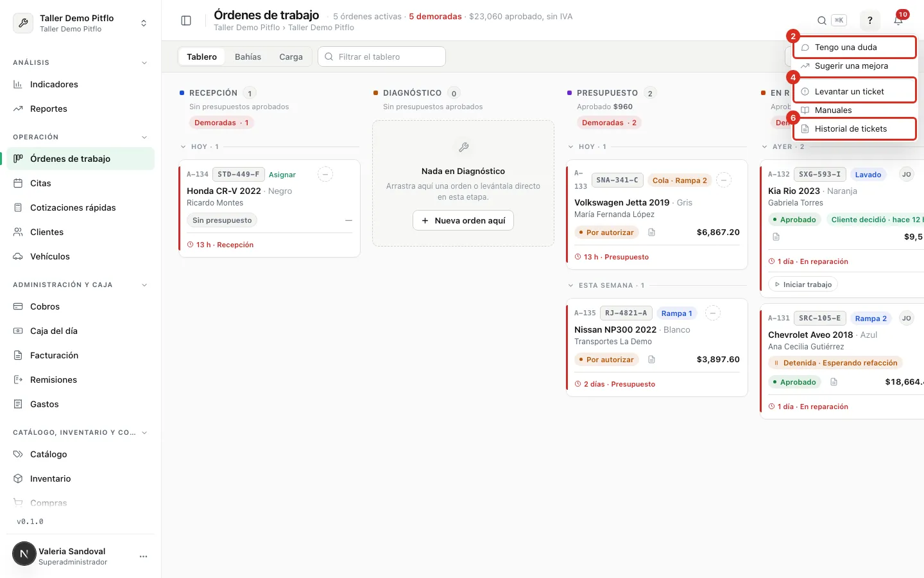924x578 pixels.
Task: Open Facturación section
Action: tap(80, 355)
